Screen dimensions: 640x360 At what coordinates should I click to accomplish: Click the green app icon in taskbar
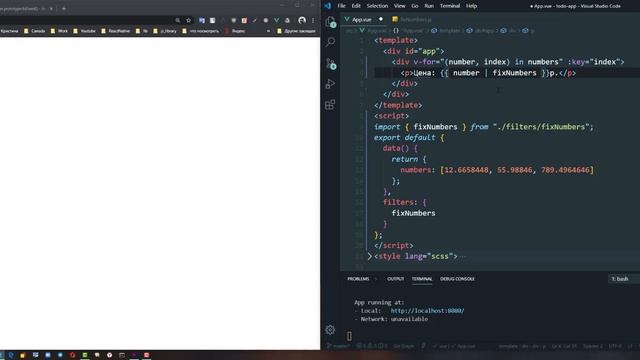pyautogui.click(x=84, y=355)
